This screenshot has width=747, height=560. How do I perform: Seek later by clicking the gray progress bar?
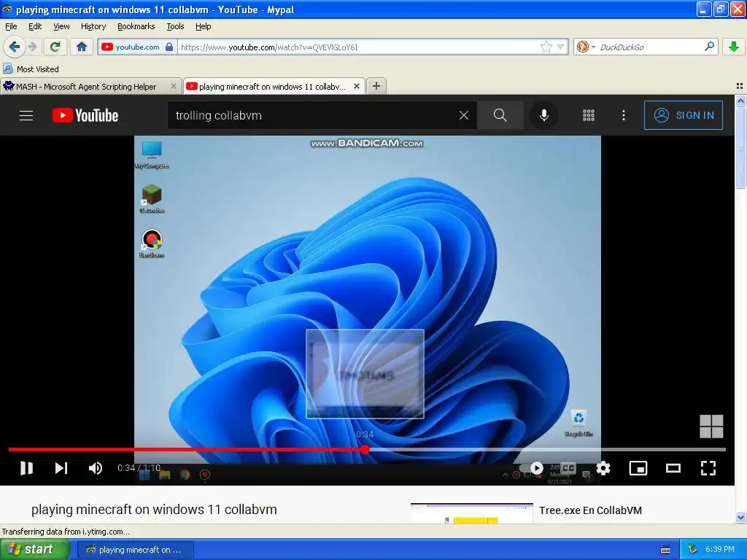(546, 449)
